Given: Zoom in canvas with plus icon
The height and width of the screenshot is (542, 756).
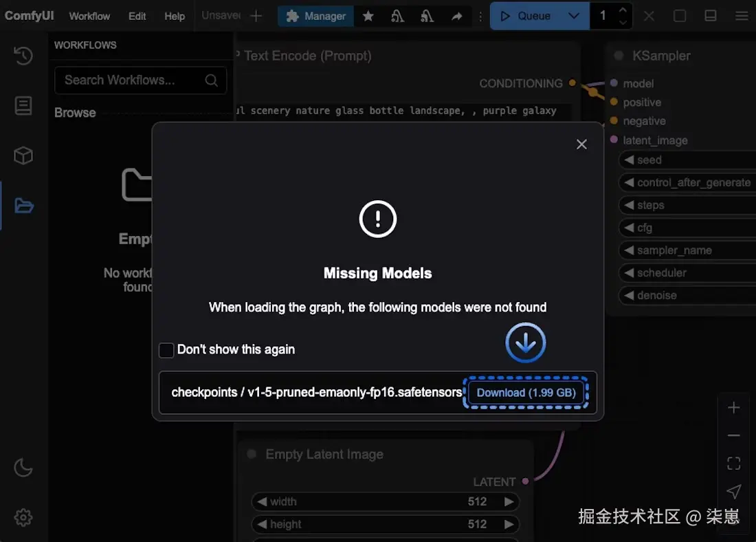Looking at the screenshot, I should pos(733,408).
